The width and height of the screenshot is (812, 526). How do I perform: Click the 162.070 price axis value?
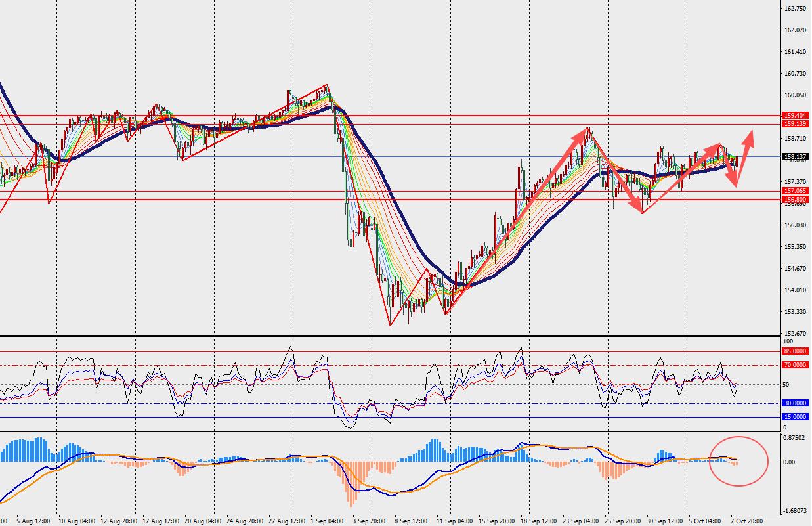click(x=795, y=30)
